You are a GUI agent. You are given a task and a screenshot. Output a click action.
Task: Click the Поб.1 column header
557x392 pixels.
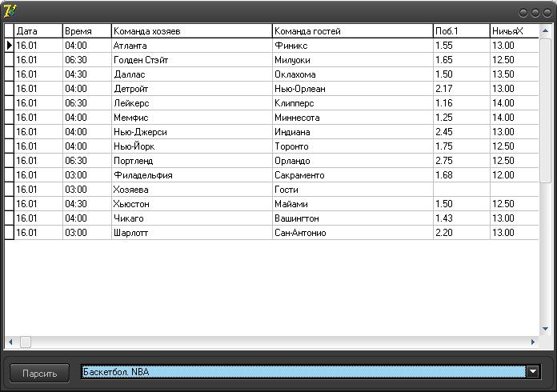[461, 31]
